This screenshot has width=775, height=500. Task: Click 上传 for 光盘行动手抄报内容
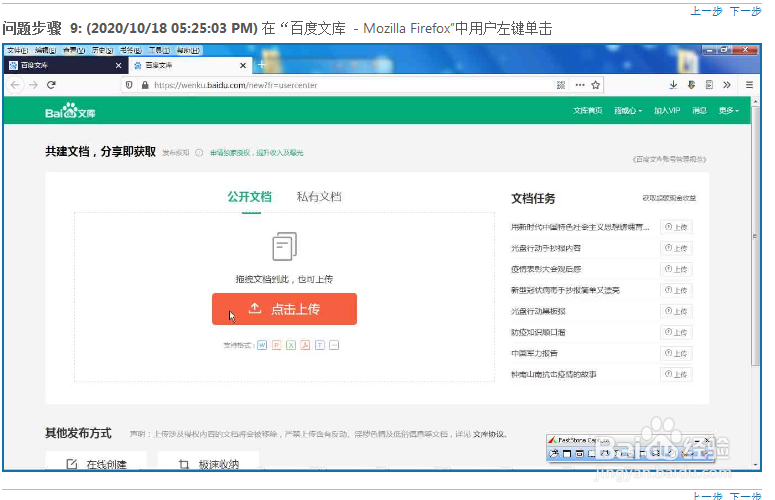[676, 248]
